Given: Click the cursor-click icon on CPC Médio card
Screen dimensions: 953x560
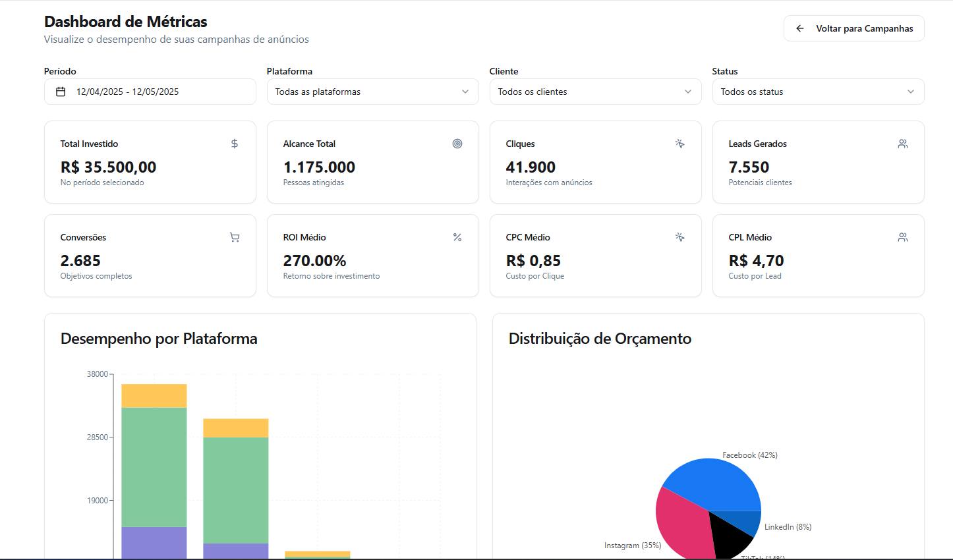Looking at the screenshot, I should pyautogui.click(x=680, y=237).
